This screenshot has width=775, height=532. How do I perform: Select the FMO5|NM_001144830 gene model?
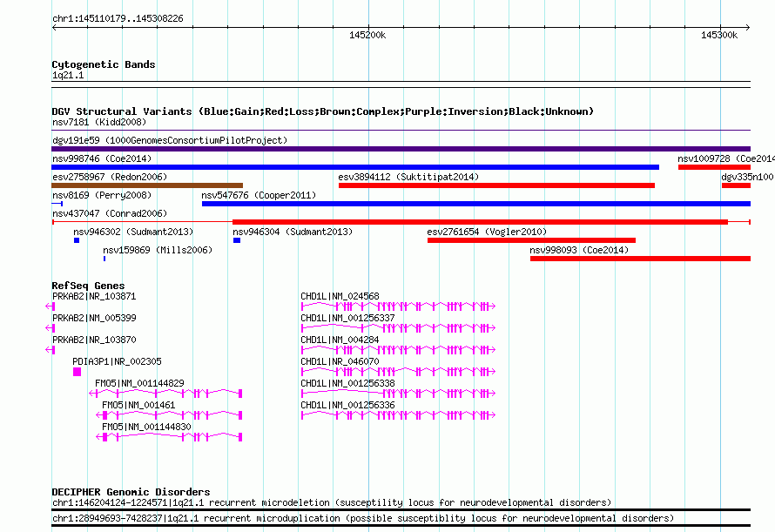point(169,437)
